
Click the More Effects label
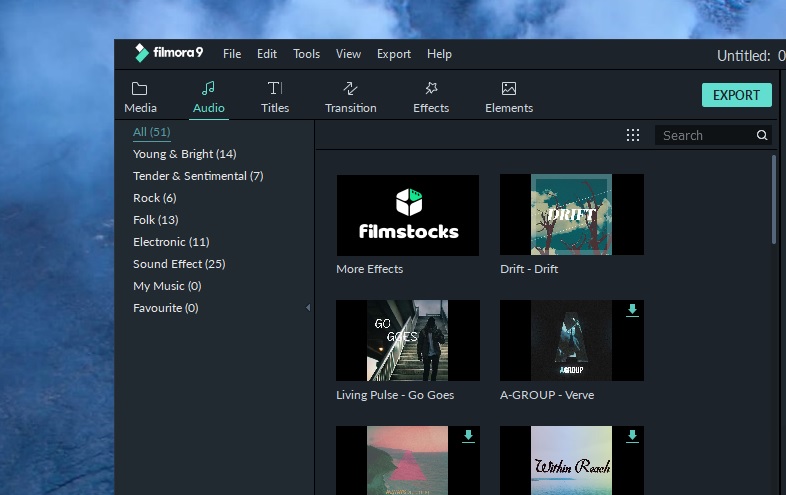coord(369,269)
